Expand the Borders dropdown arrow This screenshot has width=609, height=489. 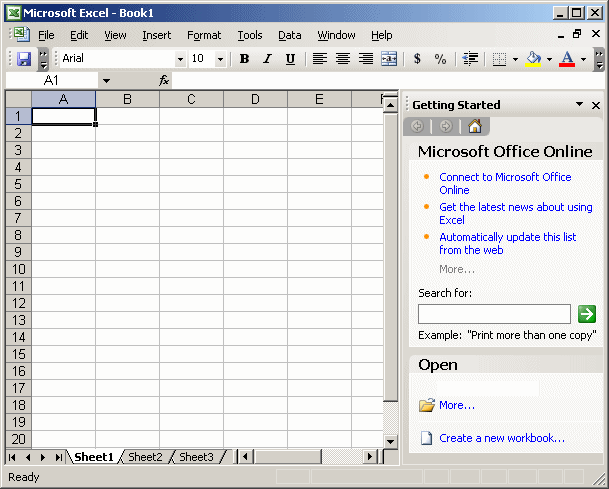[515, 59]
